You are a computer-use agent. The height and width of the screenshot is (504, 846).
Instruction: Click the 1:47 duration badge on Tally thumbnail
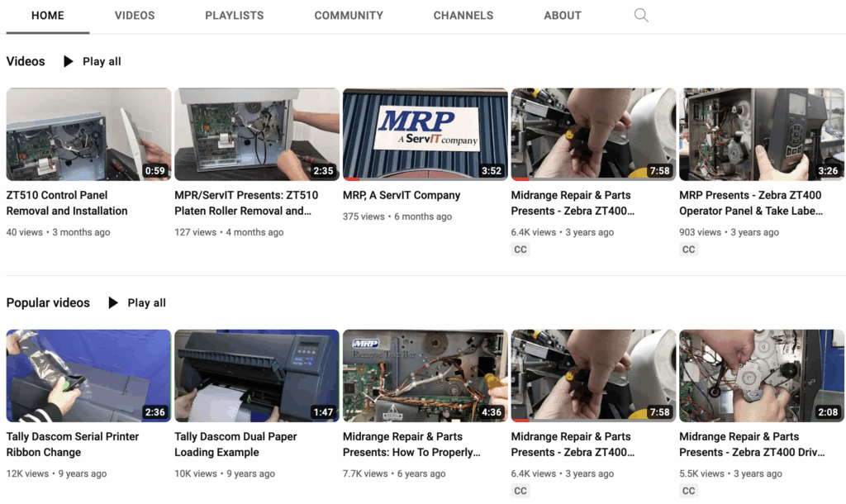[323, 412]
